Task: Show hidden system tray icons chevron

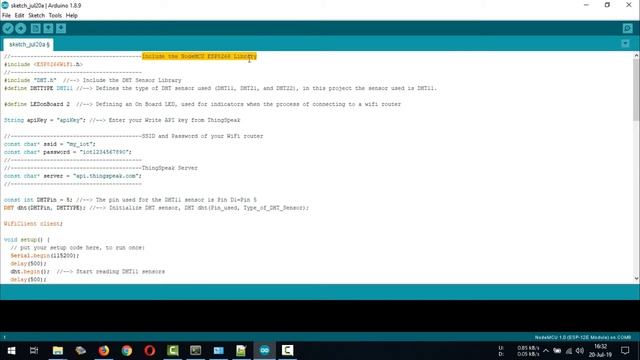Action: [x=546, y=351]
